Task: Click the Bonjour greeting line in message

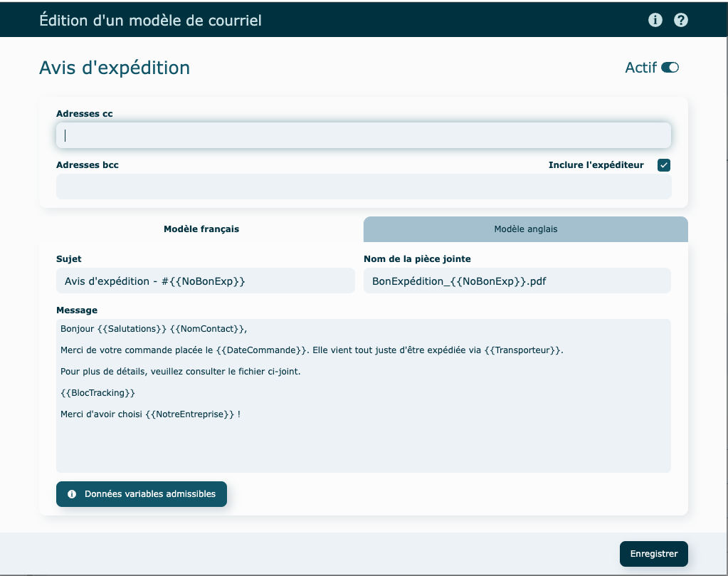Action: pos(154,328)
